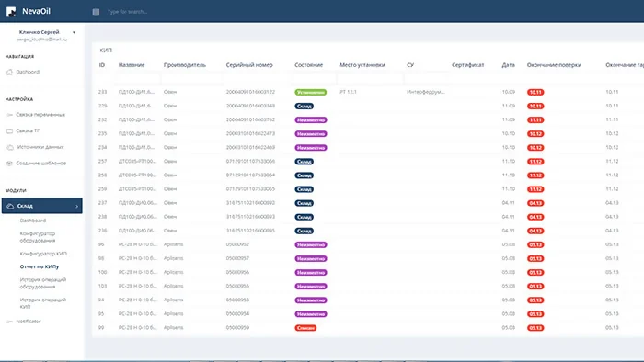Click the icon beside Notificator
644x362 pixels.
pyautogui.click(x=9, y=322)
